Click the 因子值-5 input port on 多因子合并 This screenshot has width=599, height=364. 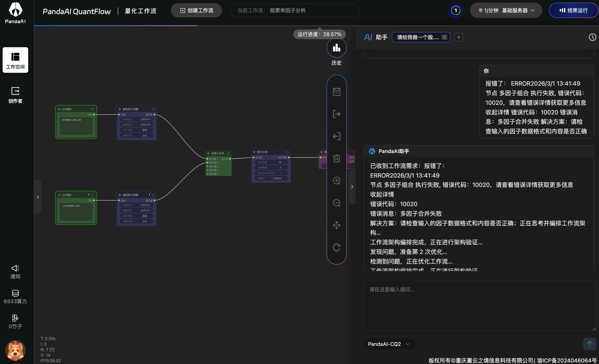pyautogui.click(x=207, y=174)
